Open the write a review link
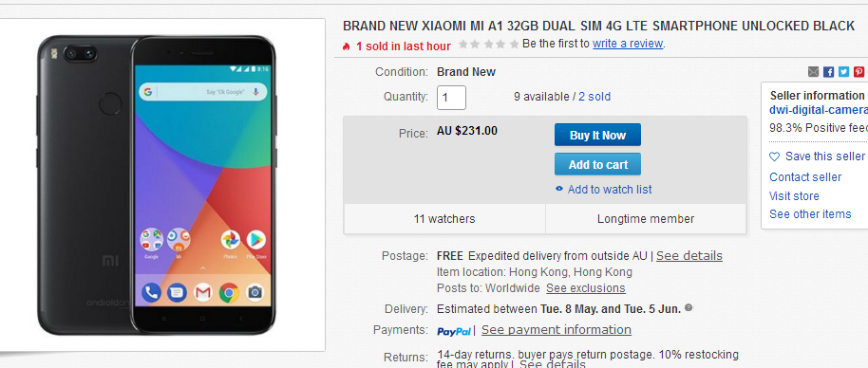868x368 pixels. (x=628, y=44)
